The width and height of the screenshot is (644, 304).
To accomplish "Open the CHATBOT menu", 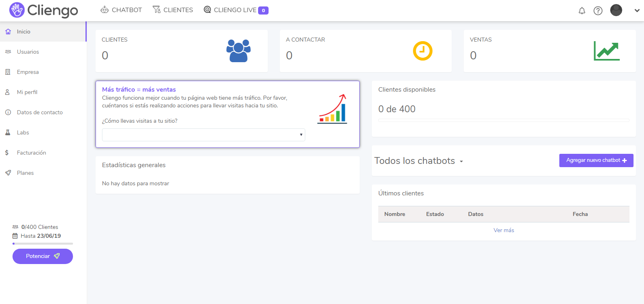I will coord(121,10).
